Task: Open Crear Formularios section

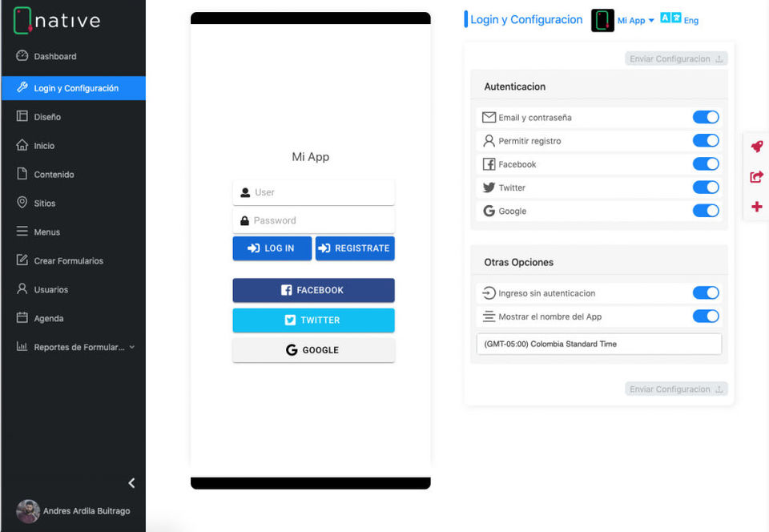Action: [74, 261]
